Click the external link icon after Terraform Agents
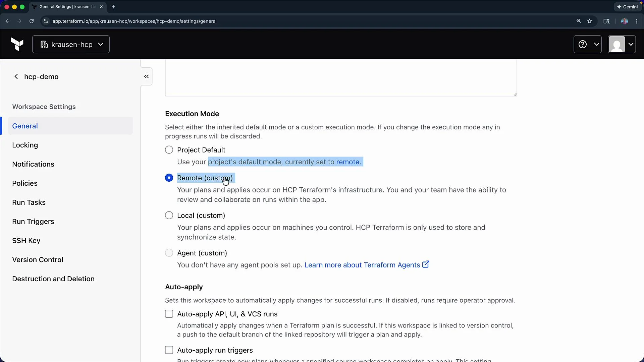This screenshot has width=644, height=362. coord(426,264)
